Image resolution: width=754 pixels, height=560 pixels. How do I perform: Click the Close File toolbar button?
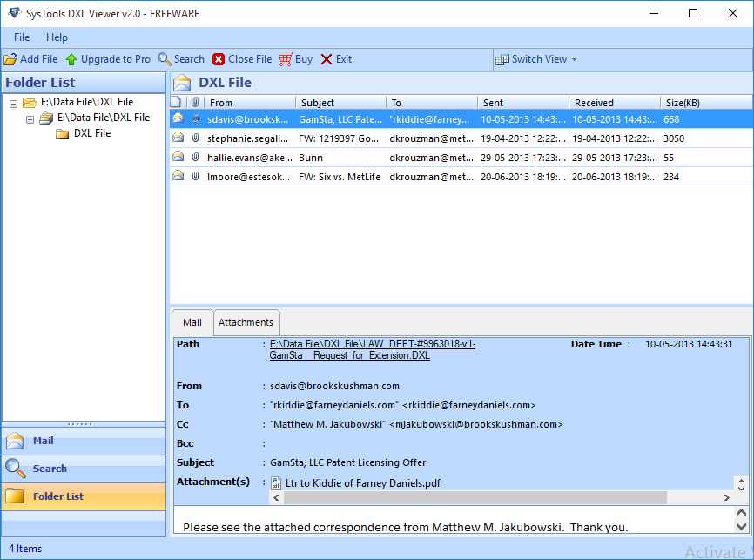[242, 59]
